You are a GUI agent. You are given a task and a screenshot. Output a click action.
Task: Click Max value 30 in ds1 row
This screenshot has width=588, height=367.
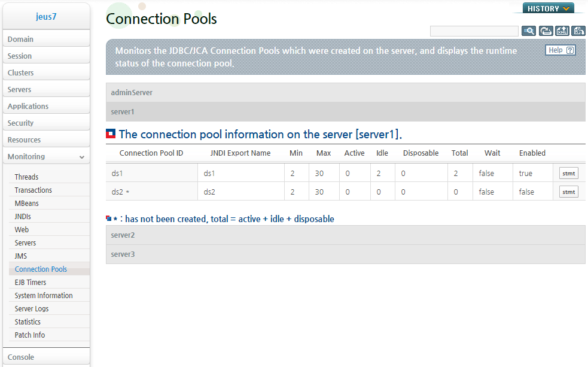point(319,174)
